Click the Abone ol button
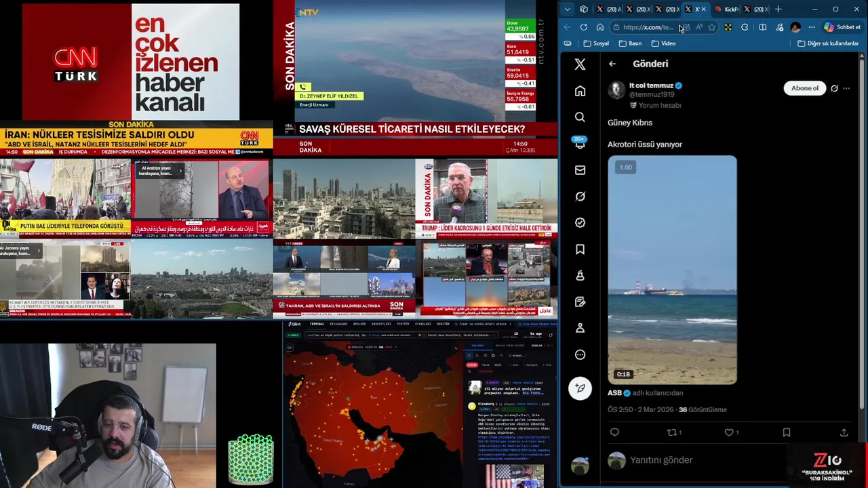This screenshot has width=868, height=488. click(x=805, y=88)
